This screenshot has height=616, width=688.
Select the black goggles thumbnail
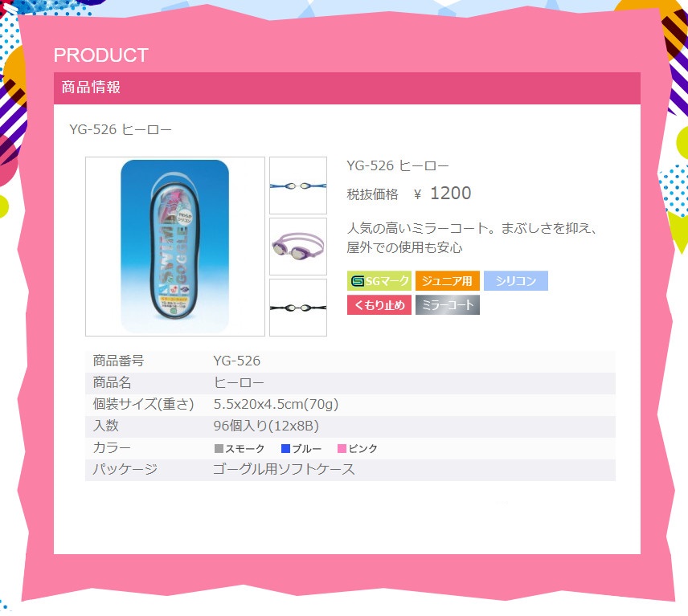point(298,308)
